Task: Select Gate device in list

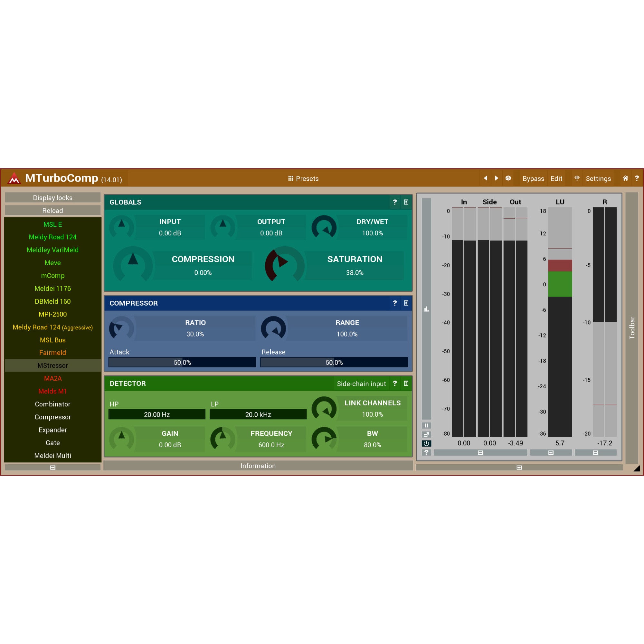Action: [x=53, y=443]
